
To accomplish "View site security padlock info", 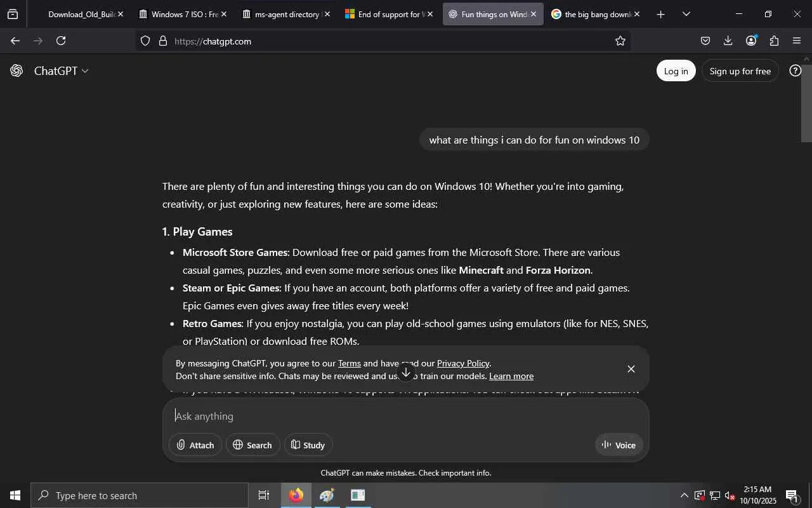I will coord(163,41).
